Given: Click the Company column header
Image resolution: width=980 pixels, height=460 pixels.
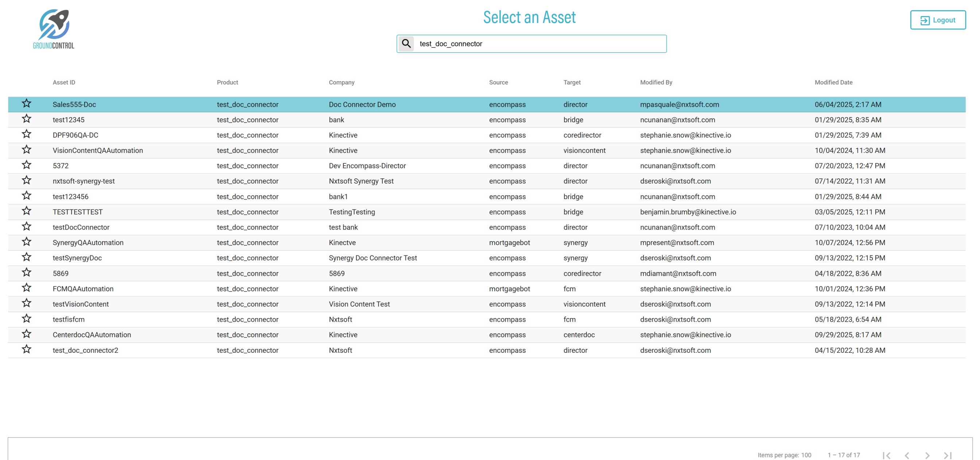Looking at the screenshot, I should (341, 82).
